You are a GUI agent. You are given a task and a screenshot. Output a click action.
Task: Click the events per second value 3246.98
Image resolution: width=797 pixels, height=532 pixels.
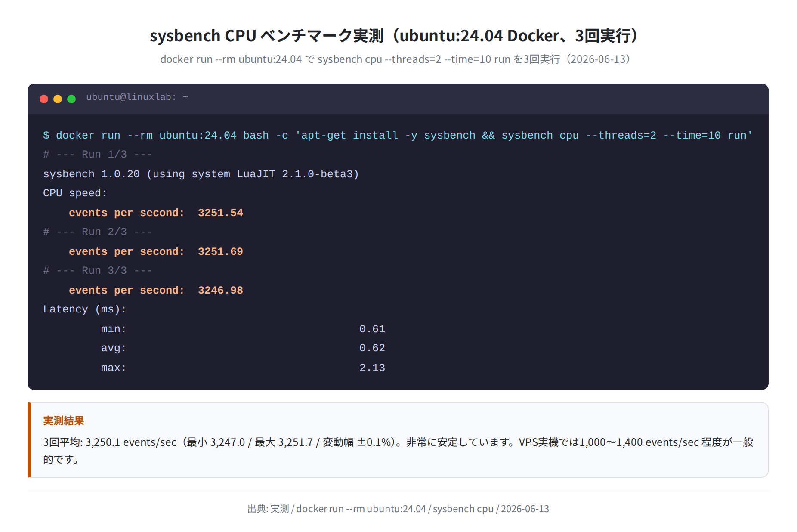(x=220, y=290)
